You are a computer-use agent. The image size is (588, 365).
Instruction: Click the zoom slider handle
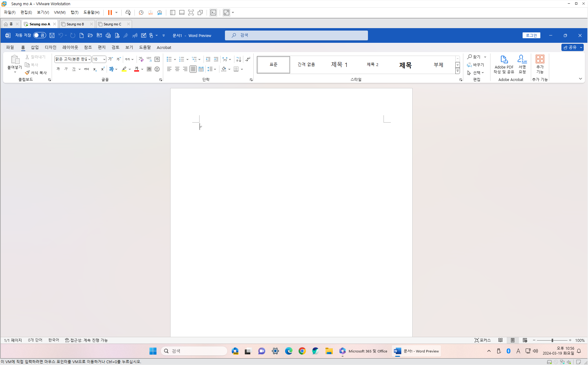click(x=552, y=340)
